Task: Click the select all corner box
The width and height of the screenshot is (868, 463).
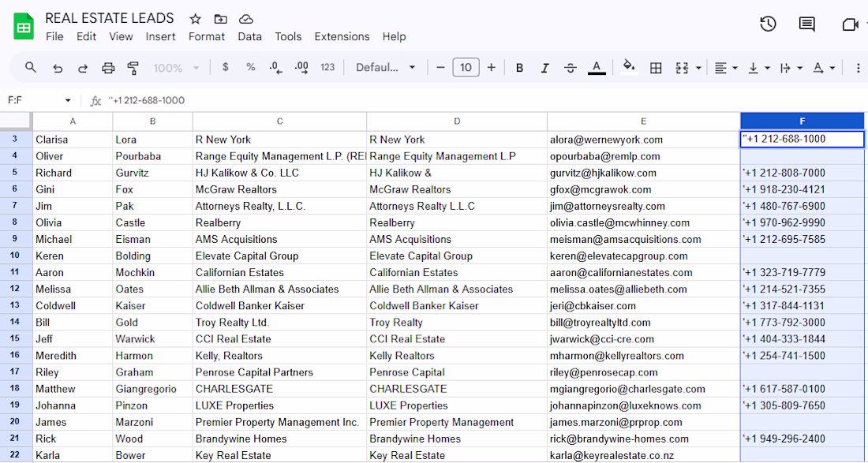Action: click(x=16, y=121)
